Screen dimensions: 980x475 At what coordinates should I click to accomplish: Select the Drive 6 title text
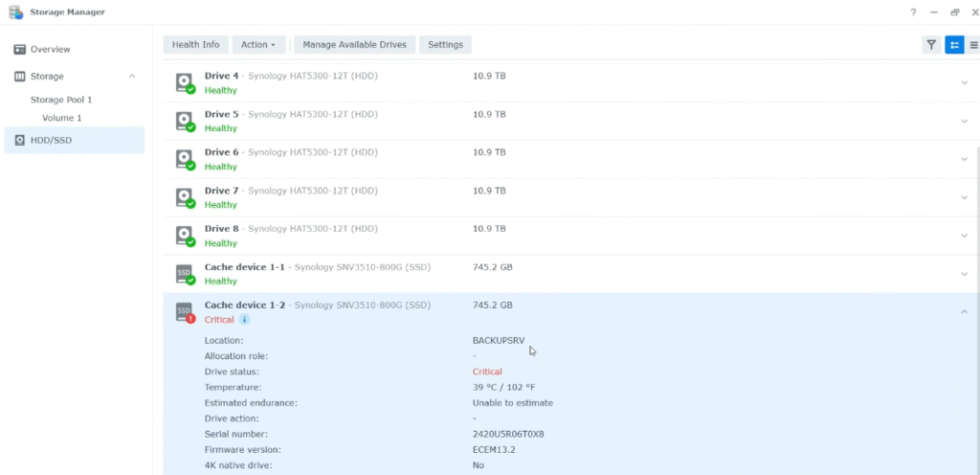pos(222,152)
